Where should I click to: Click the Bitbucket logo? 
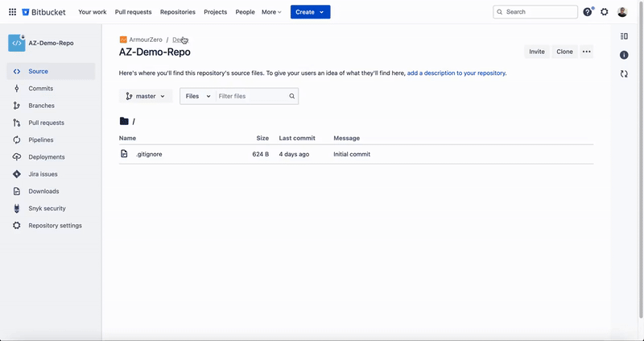[43, 12]
